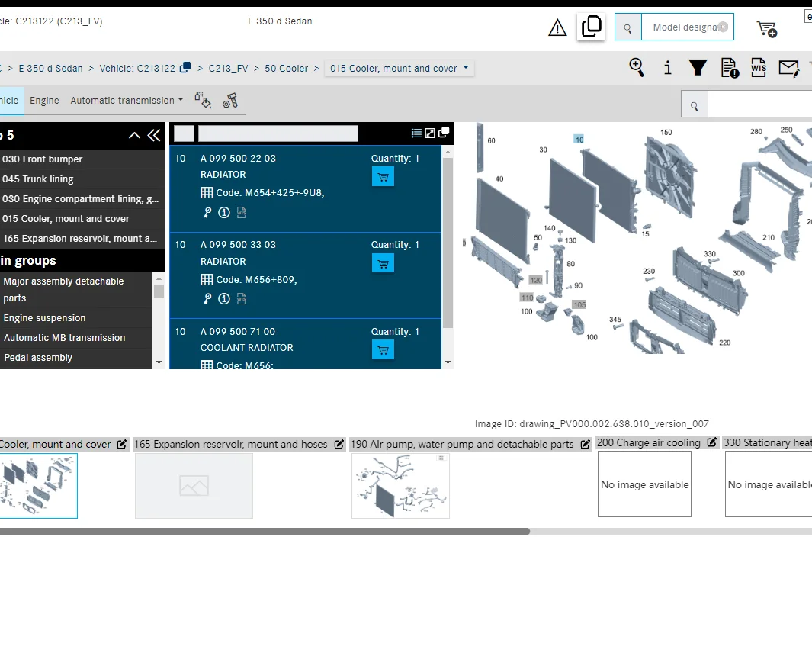812x669 pixels.
Task: Open the information 'i' toolbar icon
Action: tap(668, 67)
